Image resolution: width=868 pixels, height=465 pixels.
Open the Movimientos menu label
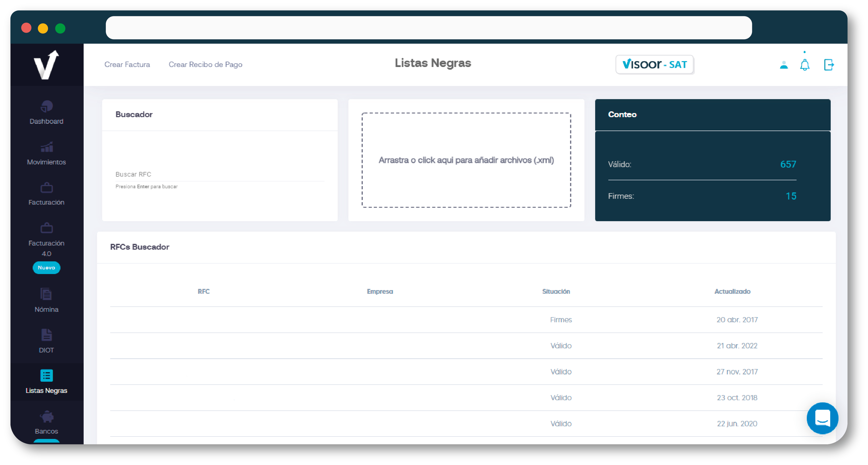point(47,162)
